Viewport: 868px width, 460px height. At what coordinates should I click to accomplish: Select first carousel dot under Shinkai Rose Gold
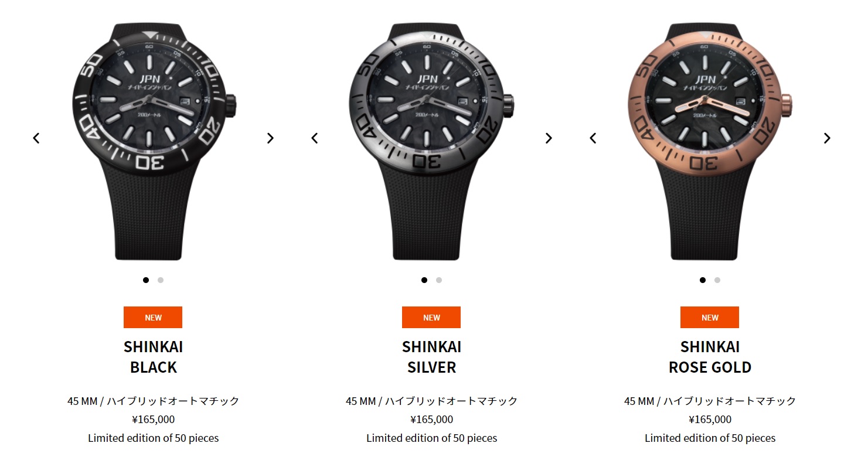[x=703, y=280]
